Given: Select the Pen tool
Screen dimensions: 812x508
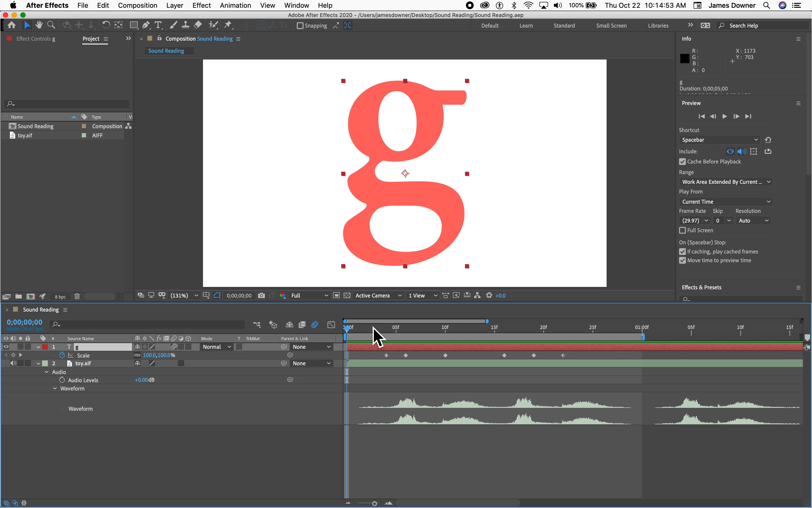Looking at the screenshot, I should (x=146, y=25).
